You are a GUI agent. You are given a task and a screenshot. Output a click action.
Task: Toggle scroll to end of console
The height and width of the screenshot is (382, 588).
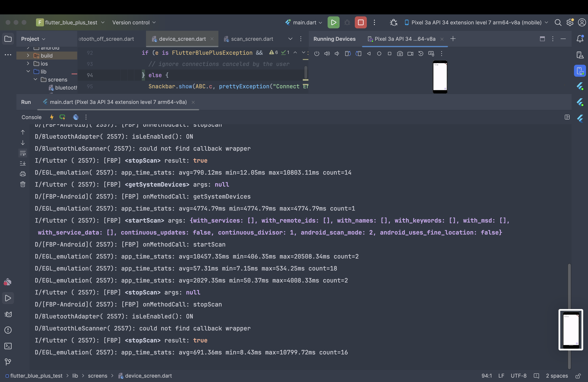tap(23, 163)
